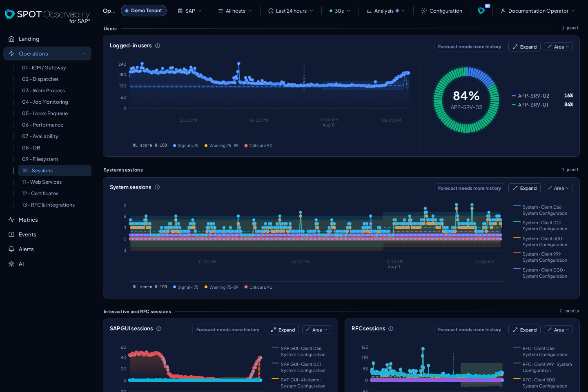588x392 pixels.
Task: Collapse the Operations menu chevron
Action: [84, 53]
